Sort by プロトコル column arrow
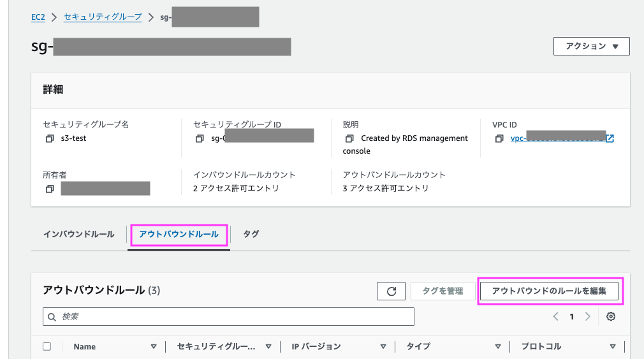The width and height of the screenshot is (644, 359). (612, 346)
